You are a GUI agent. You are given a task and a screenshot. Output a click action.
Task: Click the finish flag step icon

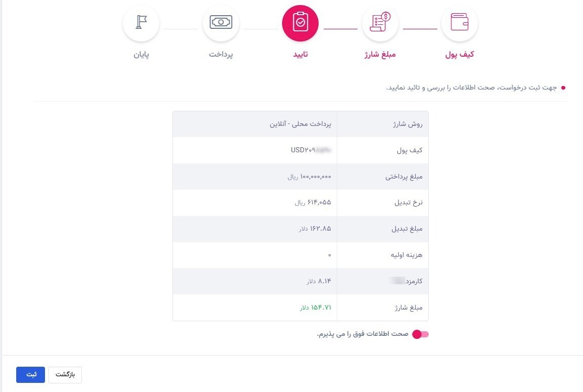pos(141,23)
